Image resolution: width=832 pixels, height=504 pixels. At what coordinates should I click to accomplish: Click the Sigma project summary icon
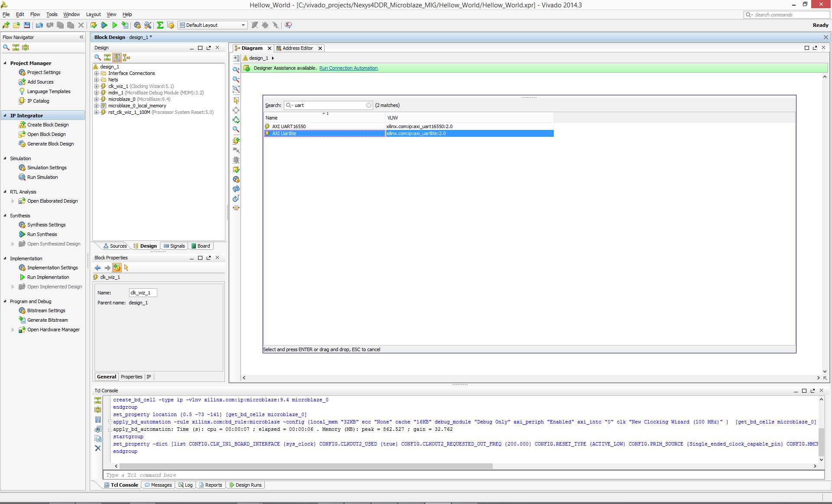[x=160, y=25]
